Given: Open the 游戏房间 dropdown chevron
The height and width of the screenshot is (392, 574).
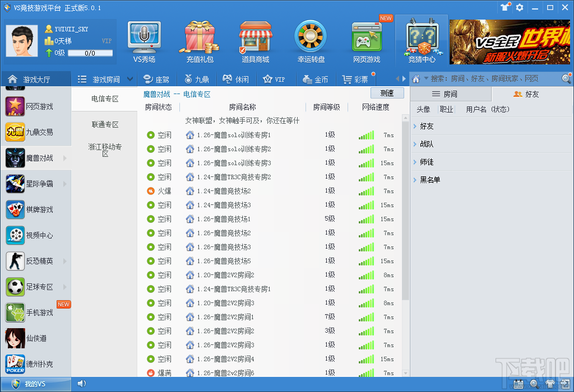Looking at the screenshot, I should pyautogui.click(x=129, y=78).
